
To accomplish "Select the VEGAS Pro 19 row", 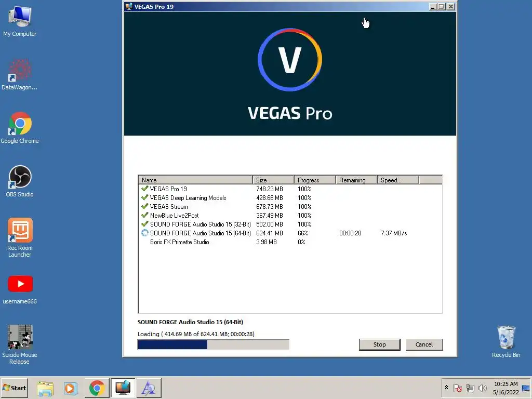I will click(x=290, y=189).
